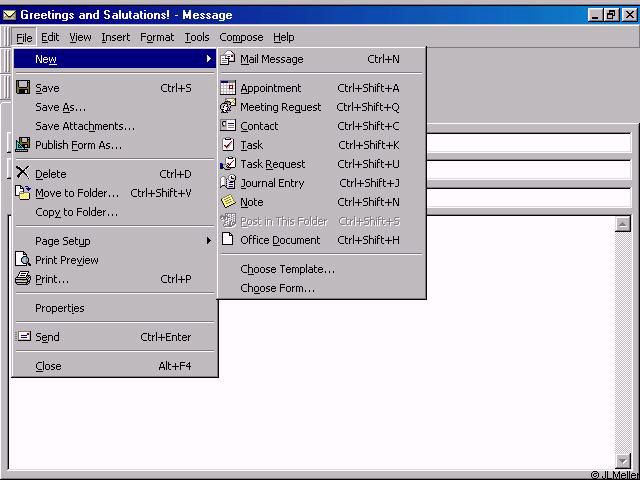This screenshot has height=480, width=640.
Task: Expand the Page Setup submenu arrow
Action: (209, 241)
